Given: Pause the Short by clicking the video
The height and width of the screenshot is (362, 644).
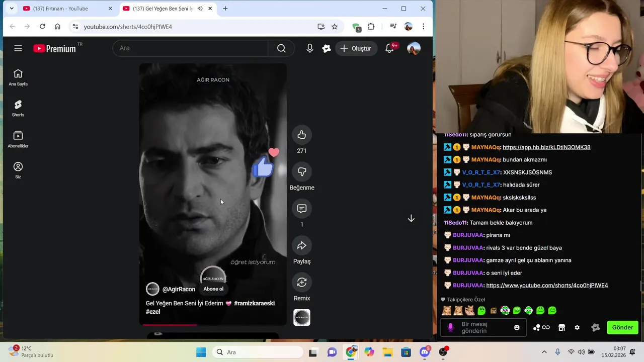Looking at the screenshot, I should click(213, 194).
